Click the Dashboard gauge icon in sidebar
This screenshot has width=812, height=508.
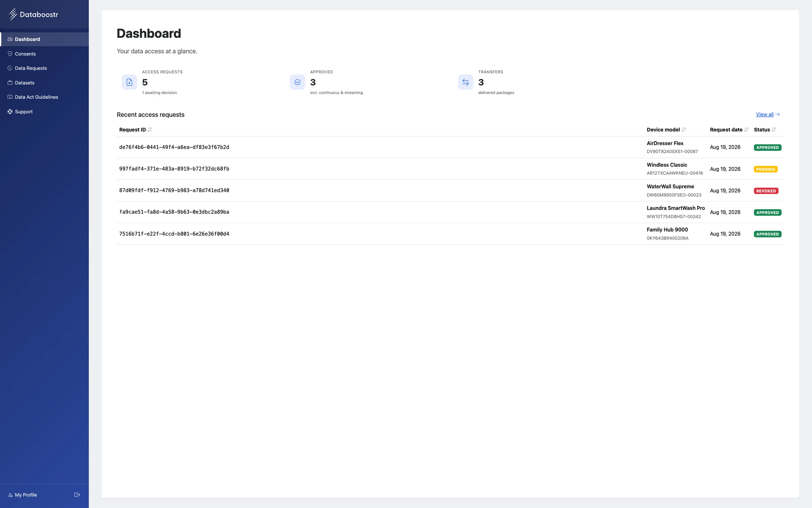point(10,39)
